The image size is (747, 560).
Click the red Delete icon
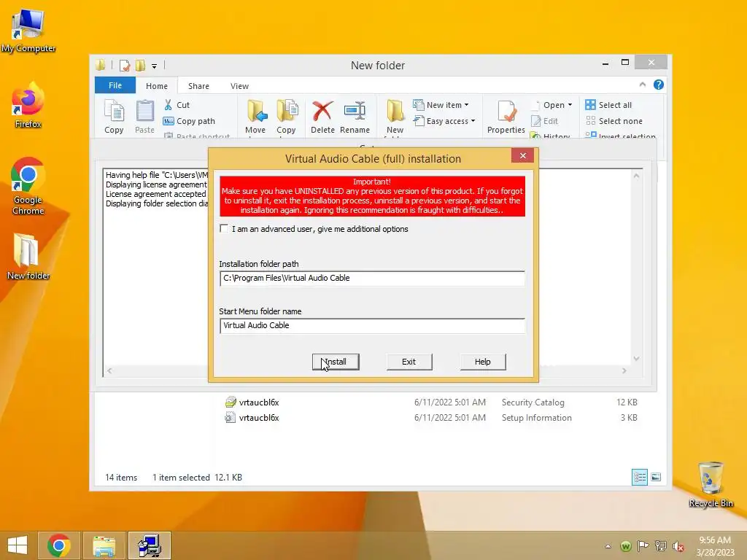tap(322, 117)
